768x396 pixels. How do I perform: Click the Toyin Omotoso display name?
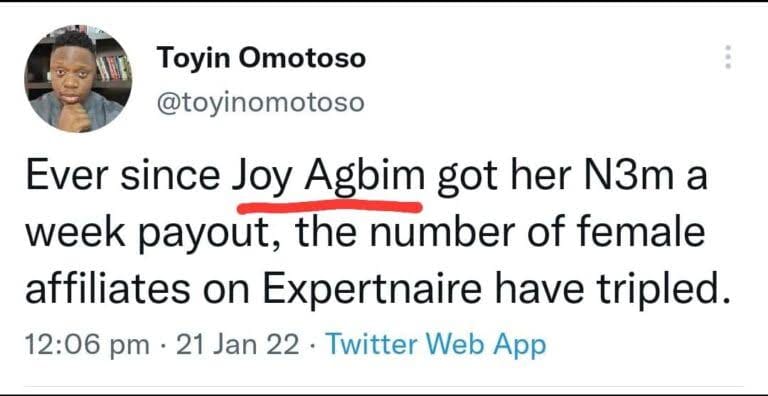pyautogui.click(x=261, y=59)
